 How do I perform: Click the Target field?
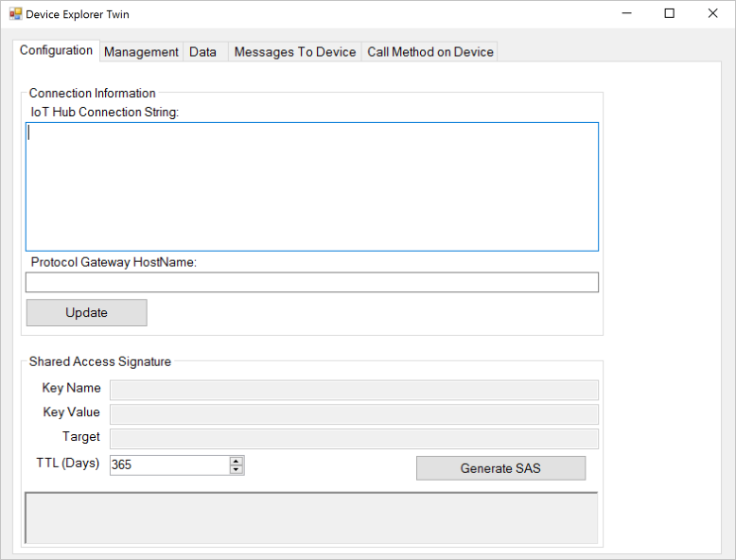coord(355,439)
